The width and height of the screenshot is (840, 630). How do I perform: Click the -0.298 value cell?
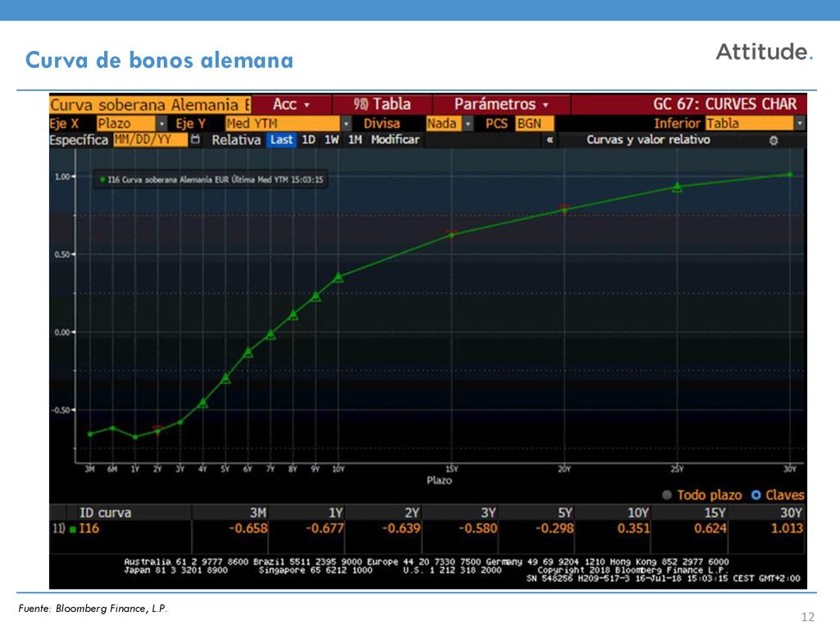(555, 529)
